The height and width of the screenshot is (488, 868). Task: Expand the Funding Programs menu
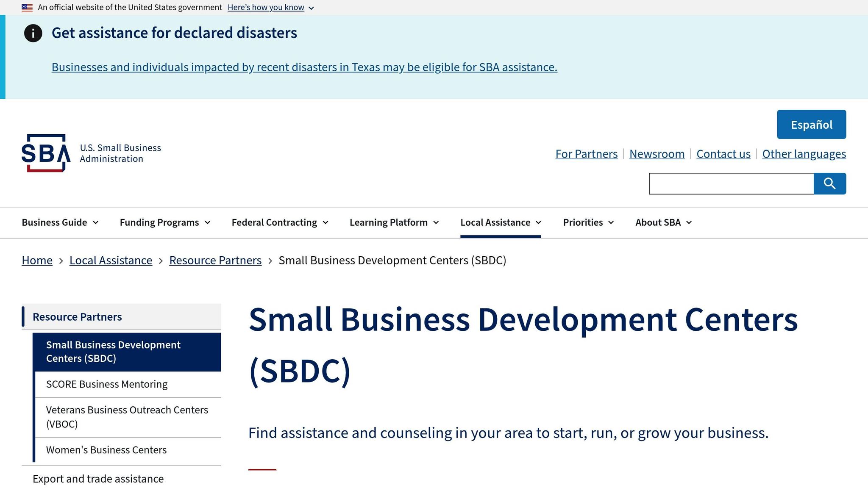(165, 222)
